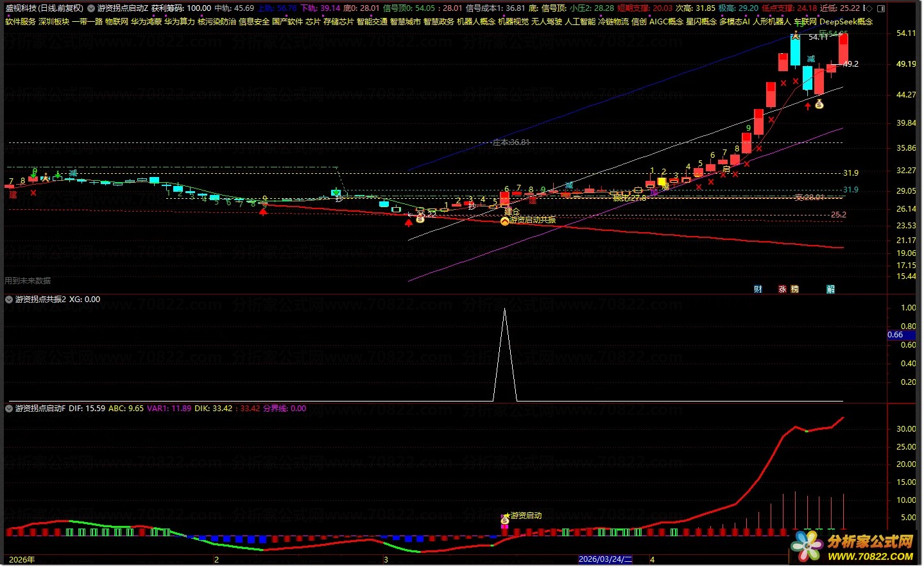The image size is (924, 567).
Task: Select the 冷链物流 concept tag
Action: point(613,21)
